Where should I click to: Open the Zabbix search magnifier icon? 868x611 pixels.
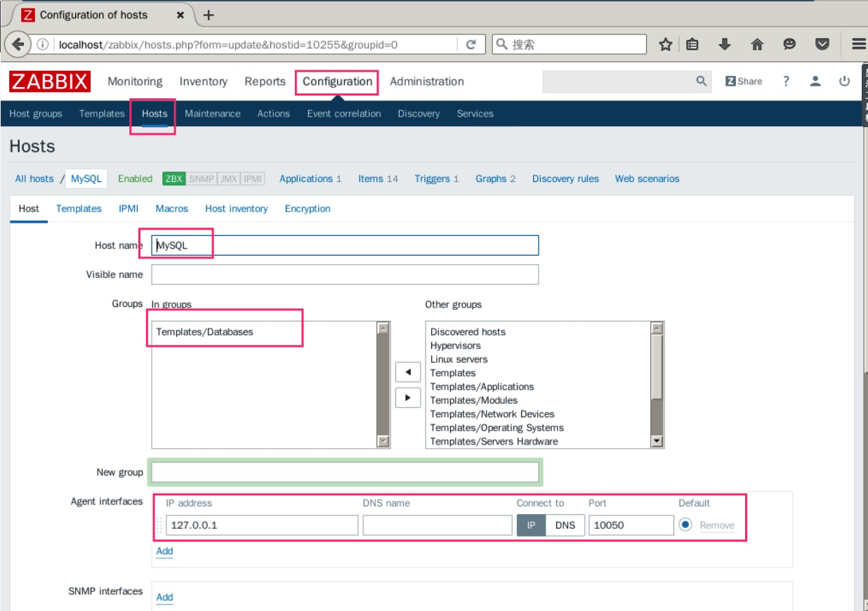[701, 81]
